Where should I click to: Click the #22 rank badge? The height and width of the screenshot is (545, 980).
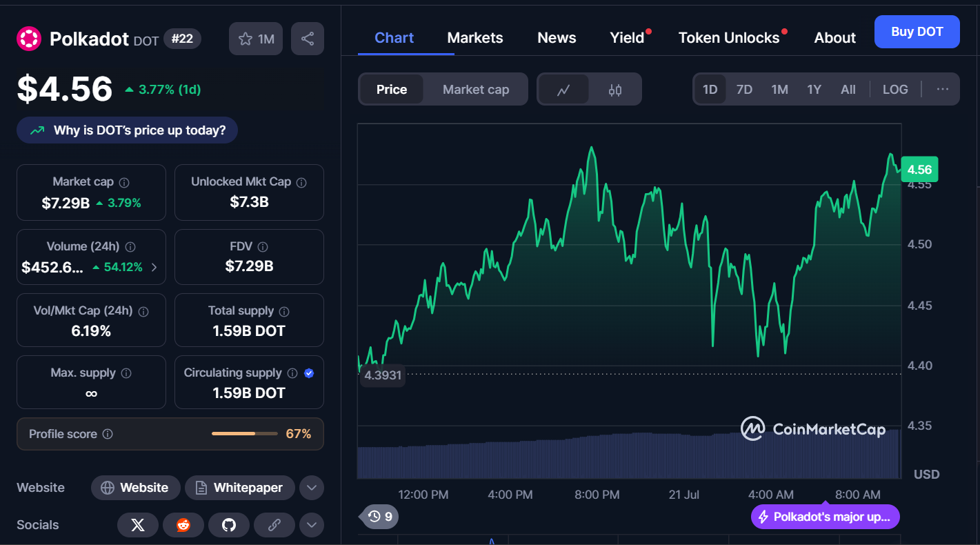(182, 39)
